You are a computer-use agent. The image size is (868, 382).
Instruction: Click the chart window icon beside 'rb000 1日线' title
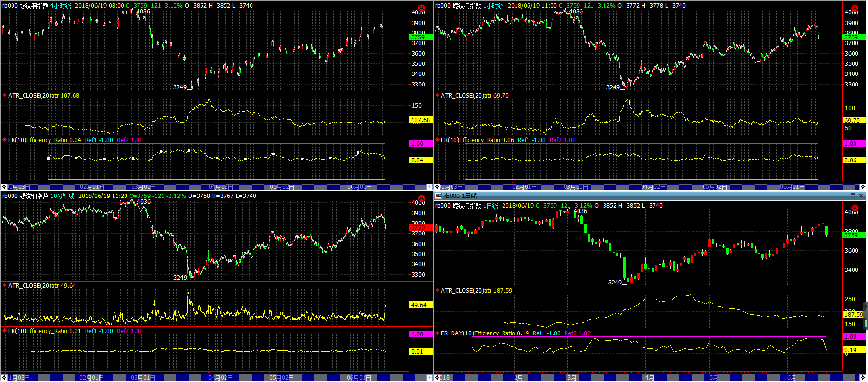tap(438, 196)
